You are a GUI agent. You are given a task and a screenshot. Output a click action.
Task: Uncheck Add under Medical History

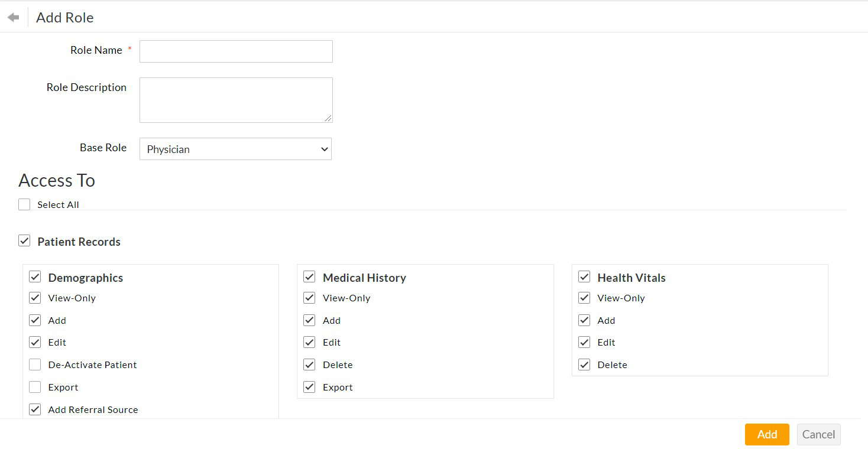[309, 320]
